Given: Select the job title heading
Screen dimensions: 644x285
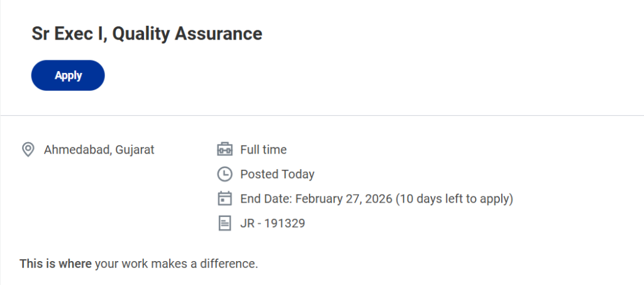Looking at the screenshot, I should (147, 34).
